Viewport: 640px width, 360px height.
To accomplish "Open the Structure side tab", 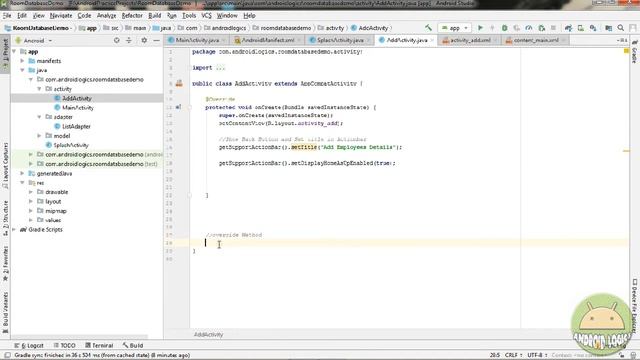I will pos(5,218).
